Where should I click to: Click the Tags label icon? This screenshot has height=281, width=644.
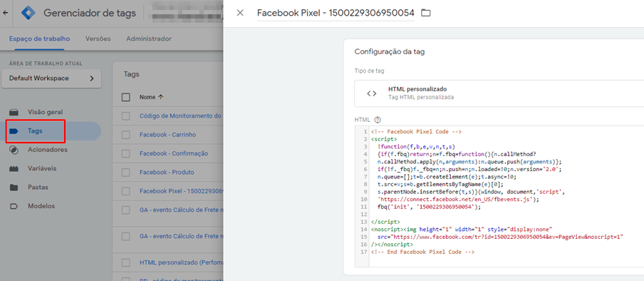(14, 131)
